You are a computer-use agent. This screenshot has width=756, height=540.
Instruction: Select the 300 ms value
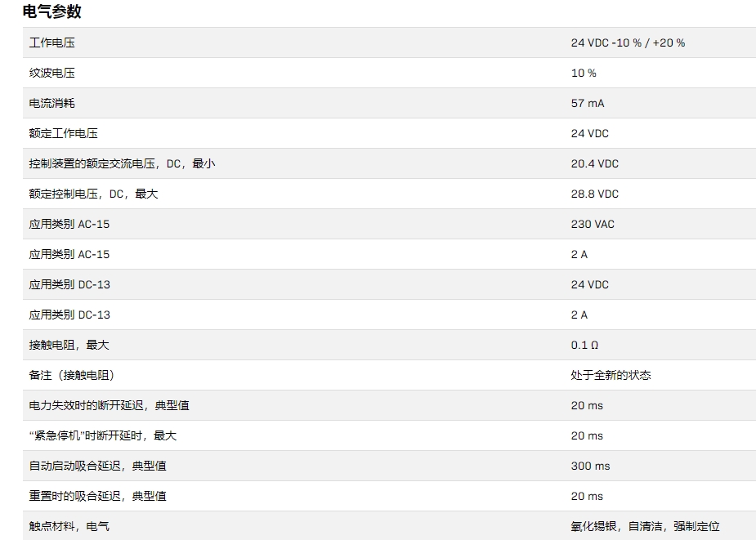pyautogui.click(x=590, y=466)
